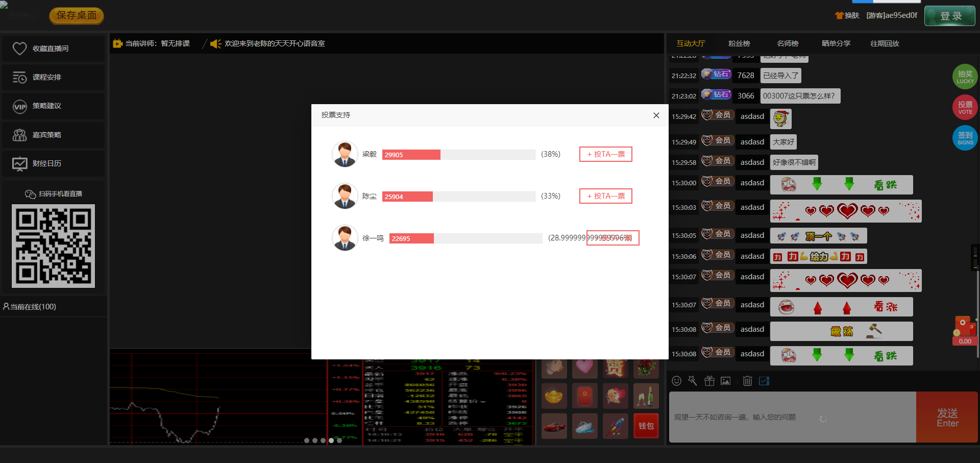Screen dimensions: 980x463
Task: Click the guest name [游客]ae95ed0f
Action: [892, 15]
